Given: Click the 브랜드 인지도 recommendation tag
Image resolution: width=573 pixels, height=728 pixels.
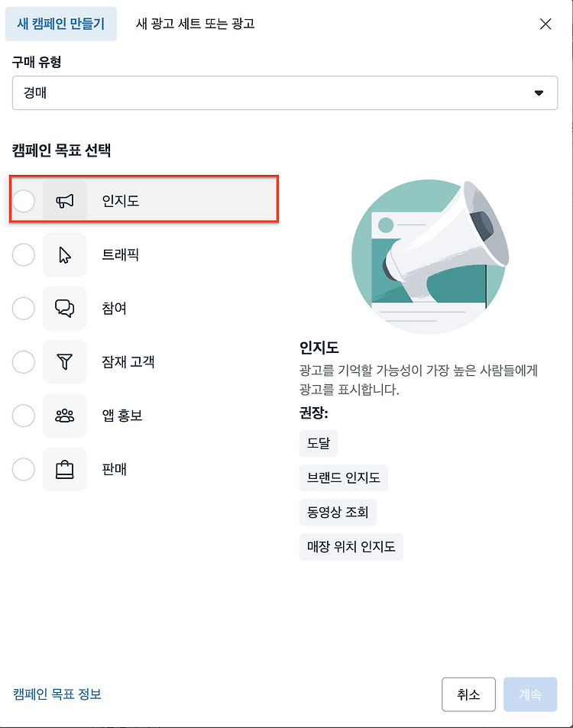Looking at the screenshot, I should [x=344, y=477].
